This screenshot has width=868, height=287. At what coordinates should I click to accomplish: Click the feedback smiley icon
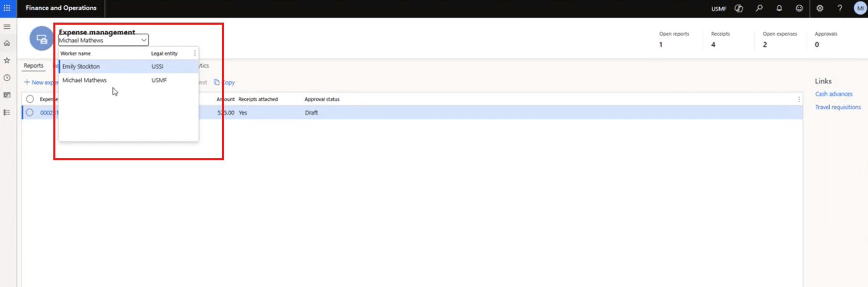point(799,8)
